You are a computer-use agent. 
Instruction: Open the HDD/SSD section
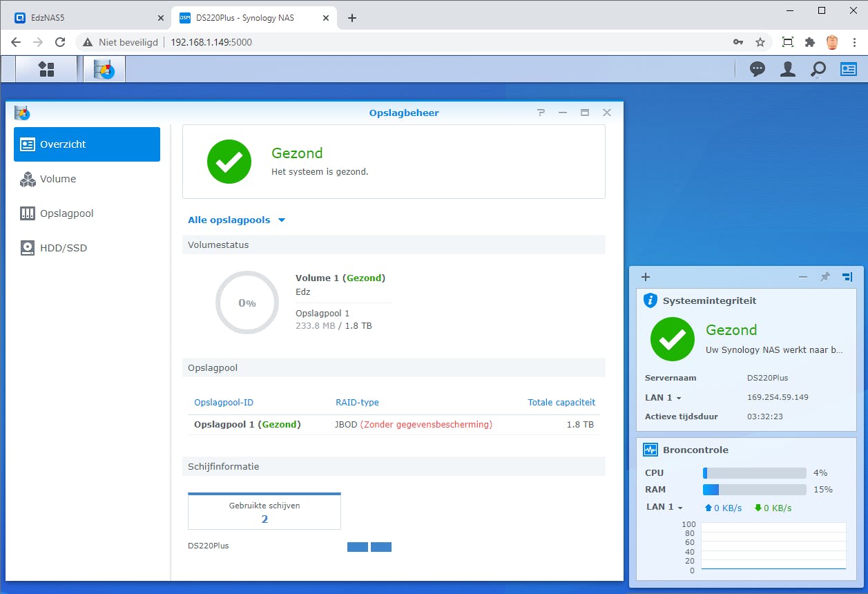(x=87, y=248)
